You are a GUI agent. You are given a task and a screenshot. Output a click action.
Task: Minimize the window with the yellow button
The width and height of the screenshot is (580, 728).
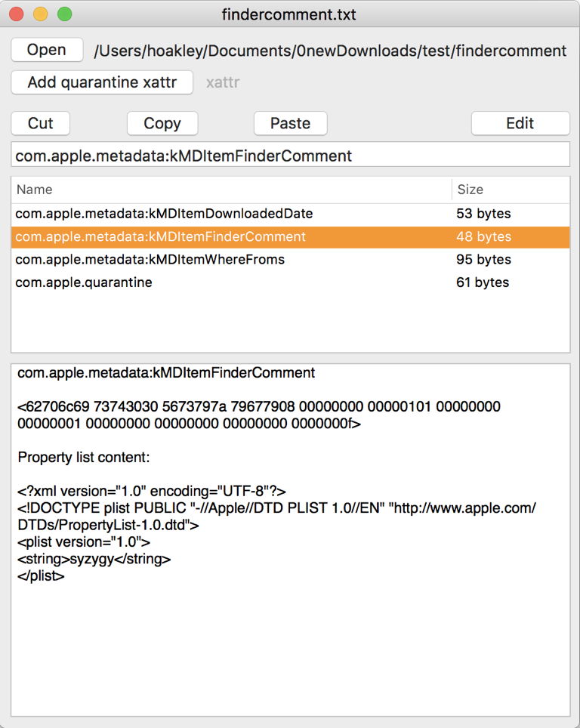point(40,14)
